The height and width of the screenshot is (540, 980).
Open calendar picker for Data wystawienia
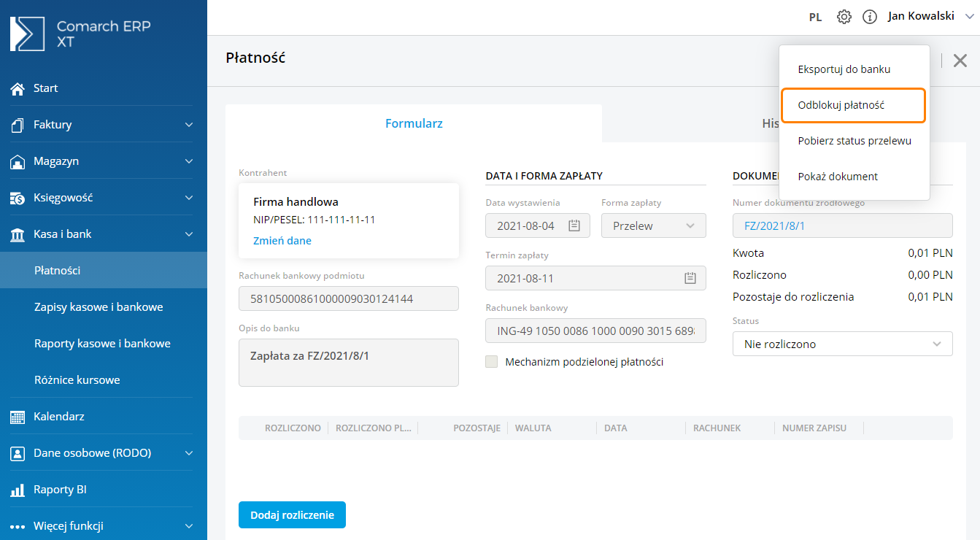(574, 226)
